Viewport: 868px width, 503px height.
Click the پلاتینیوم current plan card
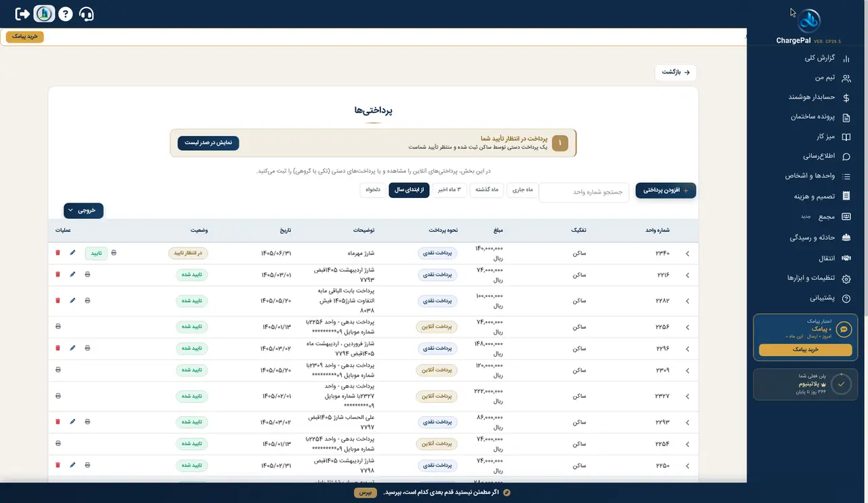pos(806,384)
